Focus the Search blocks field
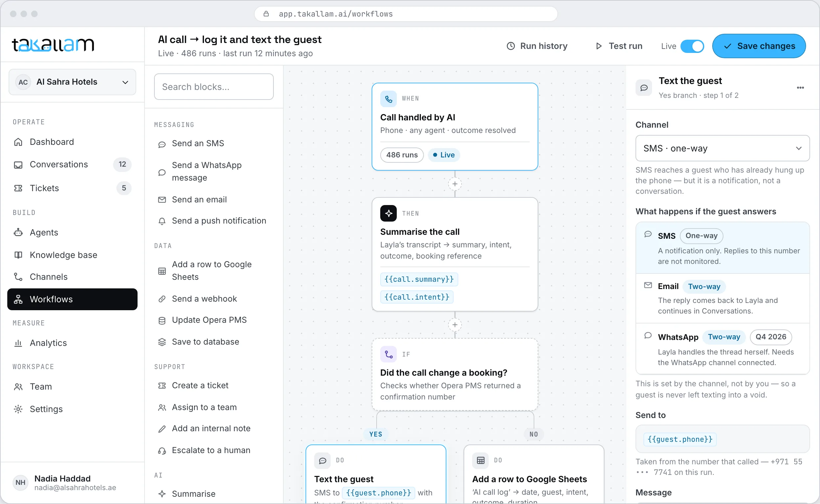This screenshot has height=504, width=820. point(214,87)
